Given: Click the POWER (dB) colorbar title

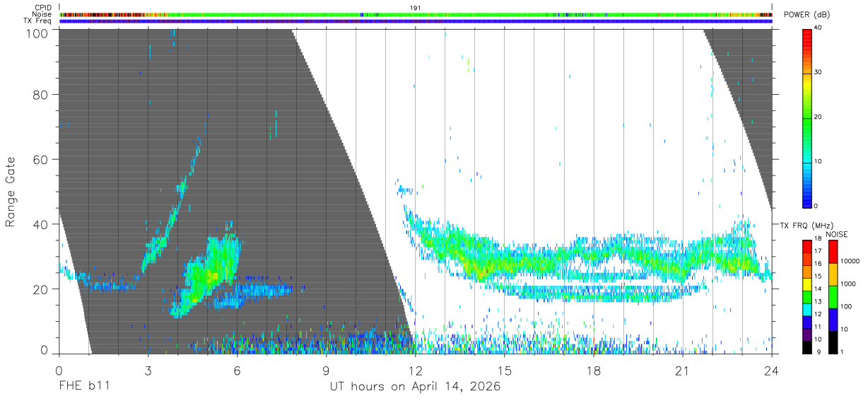Looking at the screenshot, I should 806,15.
